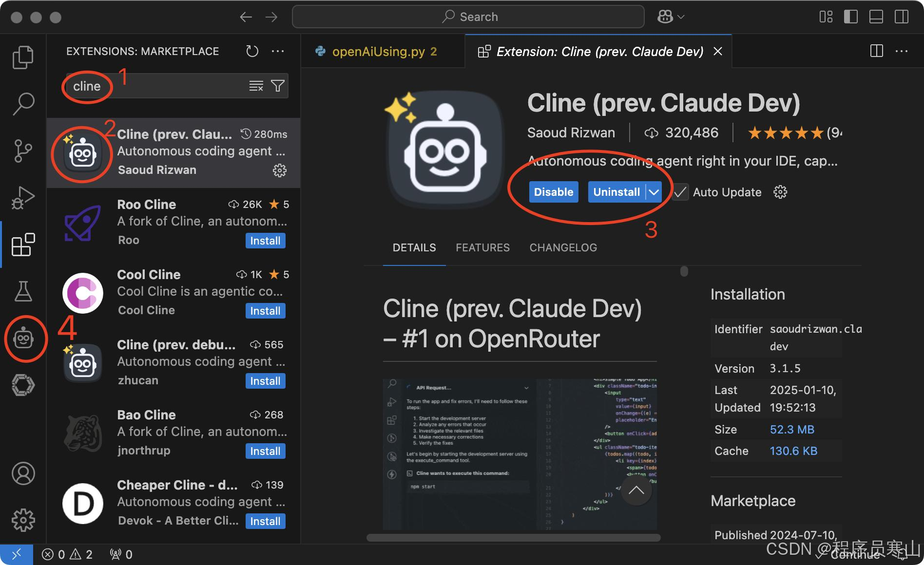Install the Cline (prev. debu...) extension by zhucan
This screenshot has height=565, width=924.
click(265, 381)
